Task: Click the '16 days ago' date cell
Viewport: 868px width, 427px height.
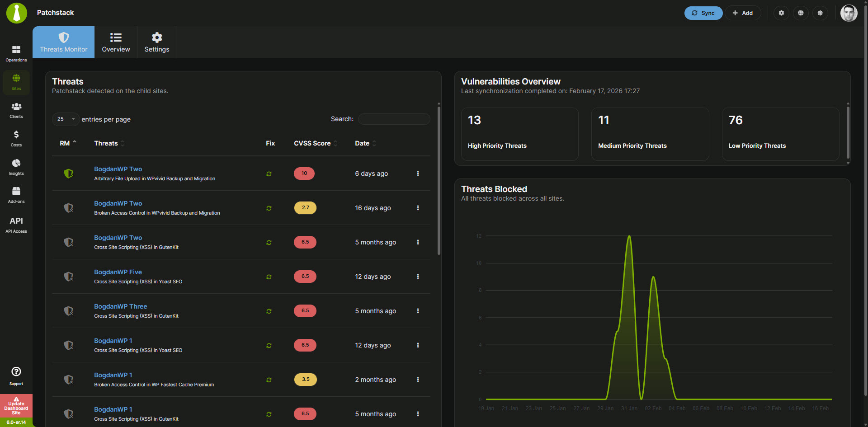Action: (373, 208)
